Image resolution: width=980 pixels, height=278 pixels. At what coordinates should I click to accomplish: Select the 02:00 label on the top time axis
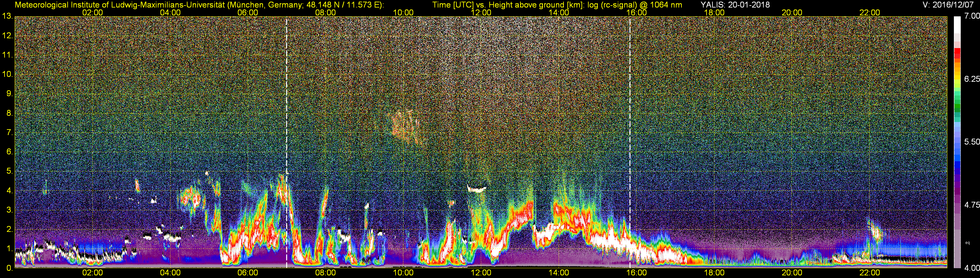[92, 12]
